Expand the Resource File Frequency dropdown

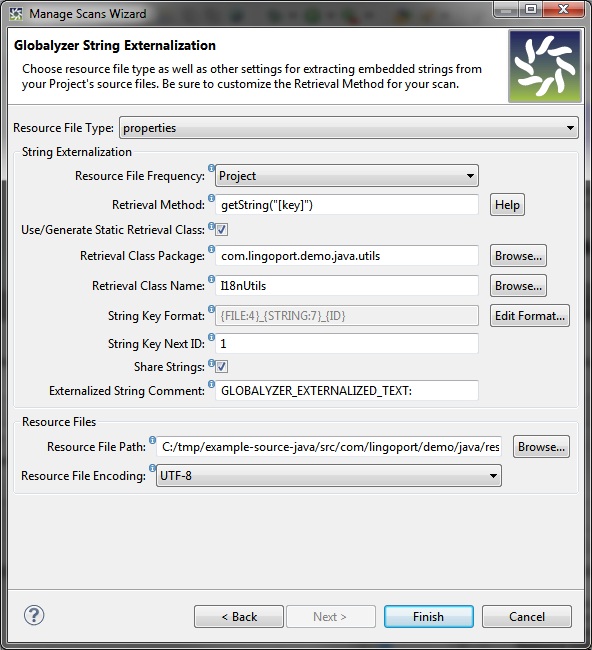347,176
